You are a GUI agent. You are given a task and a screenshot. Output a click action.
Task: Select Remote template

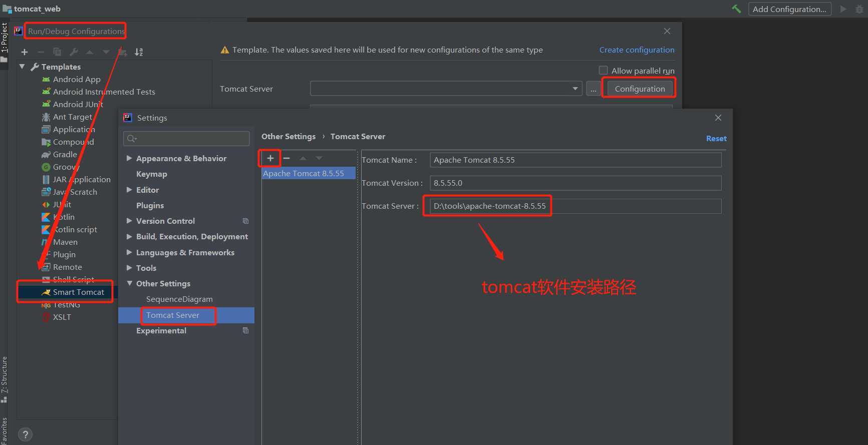(67, 267)
